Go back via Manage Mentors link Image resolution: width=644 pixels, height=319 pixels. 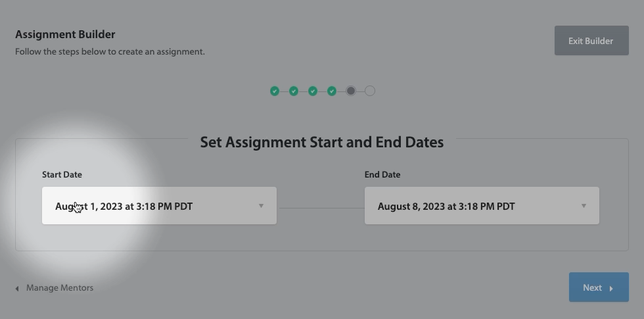(59, 287)
